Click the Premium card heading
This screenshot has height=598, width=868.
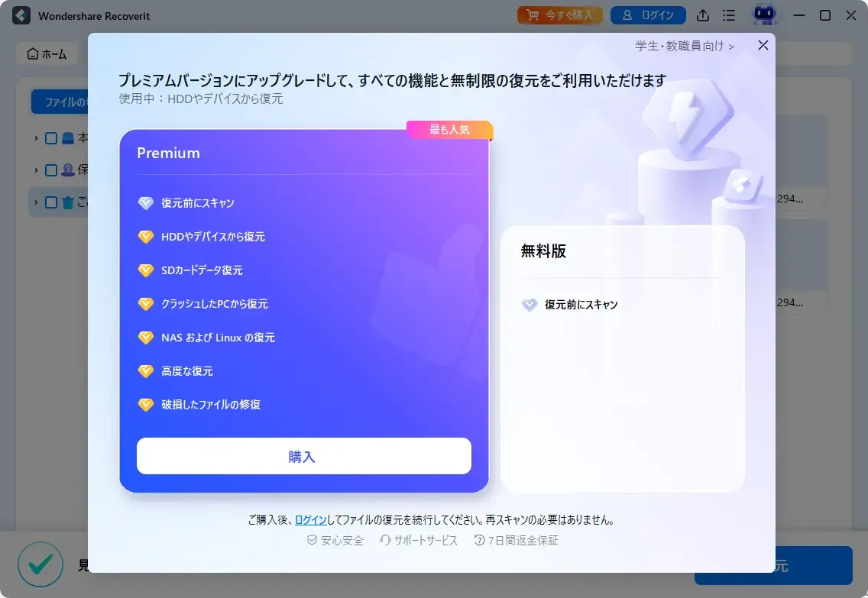[168, 154]
